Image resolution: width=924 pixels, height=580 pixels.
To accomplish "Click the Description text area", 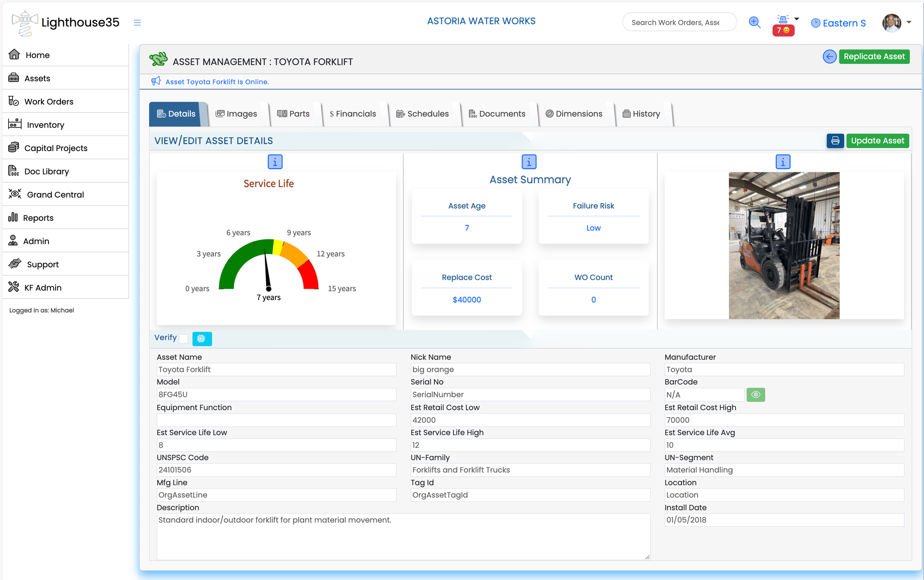I will 403,537.
